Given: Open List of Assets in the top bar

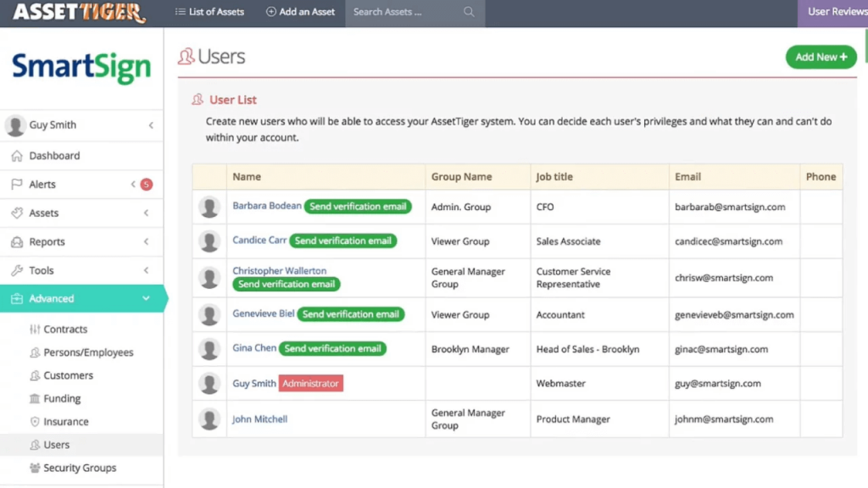Looking at the screenshot, I should pos(209,12).
